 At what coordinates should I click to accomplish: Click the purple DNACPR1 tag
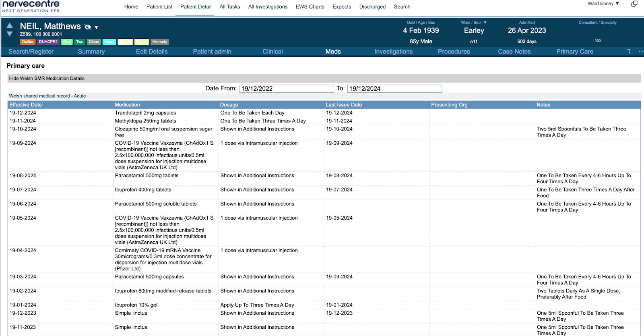(48, 41)
